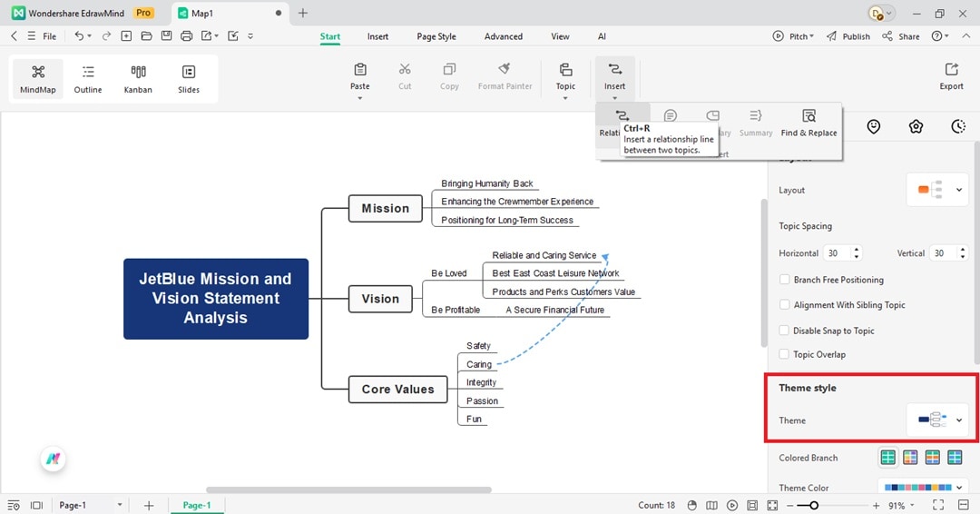
Task: Open the Kanban view
Action: coord(138,79)
